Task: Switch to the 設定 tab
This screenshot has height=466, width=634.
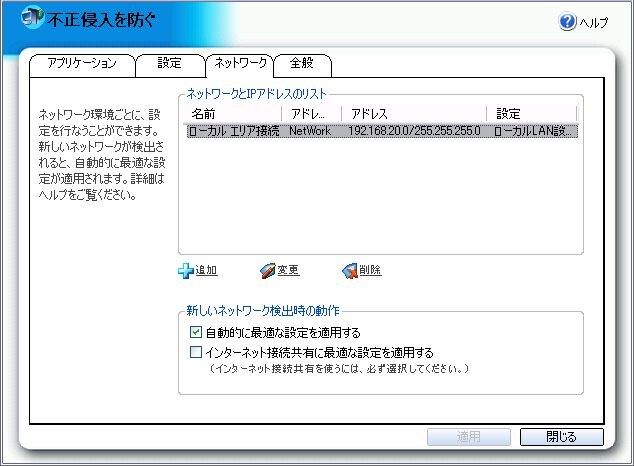Action: click(170, 65)
